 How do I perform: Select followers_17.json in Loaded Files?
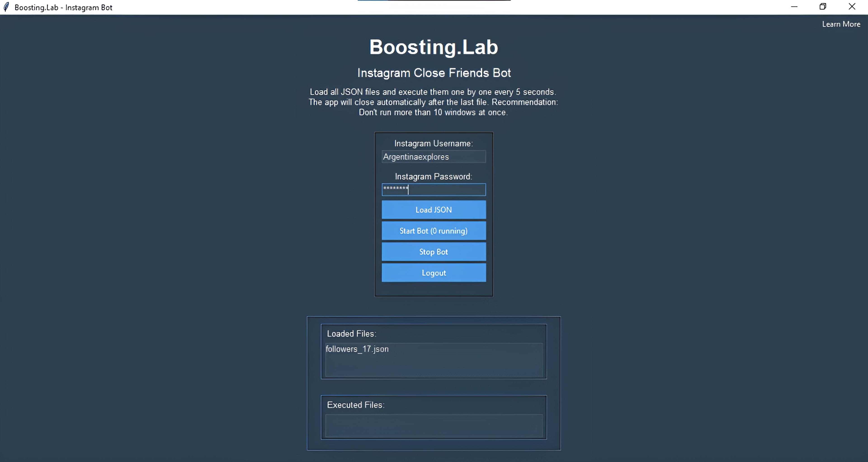357,349
